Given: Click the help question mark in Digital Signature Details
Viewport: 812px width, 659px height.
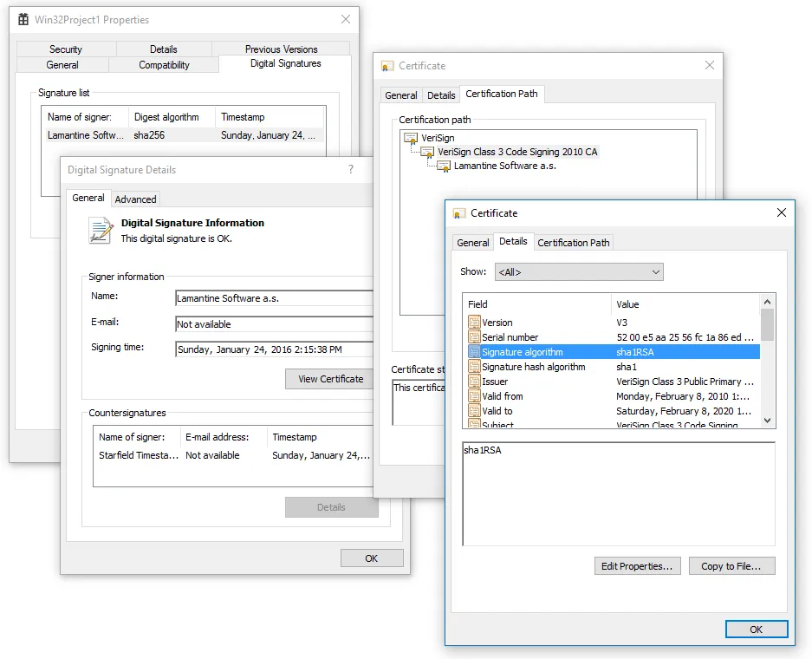Looking at the screenshot, I should (351, 169).
